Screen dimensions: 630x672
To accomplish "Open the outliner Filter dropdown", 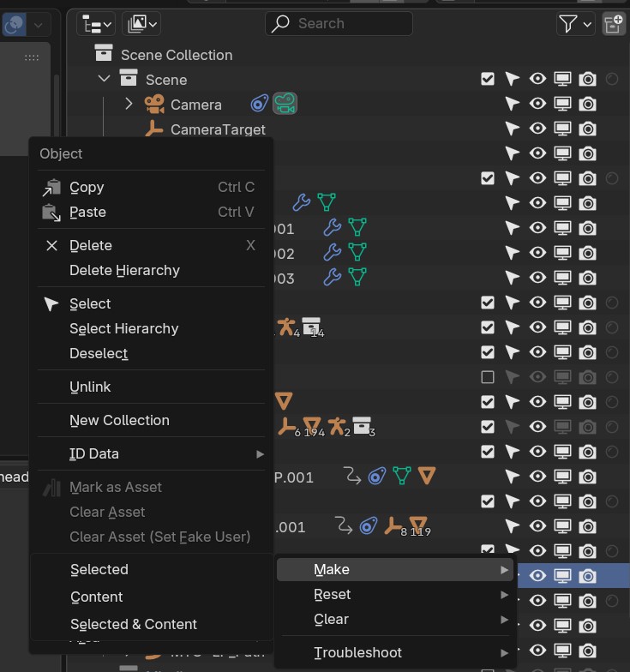I will pos(576,24).
